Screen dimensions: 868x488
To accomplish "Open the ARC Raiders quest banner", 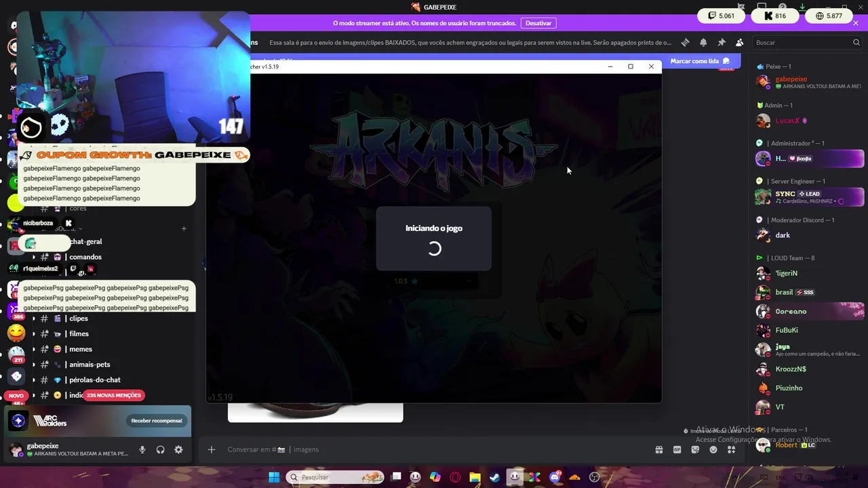I will [98, 421].
